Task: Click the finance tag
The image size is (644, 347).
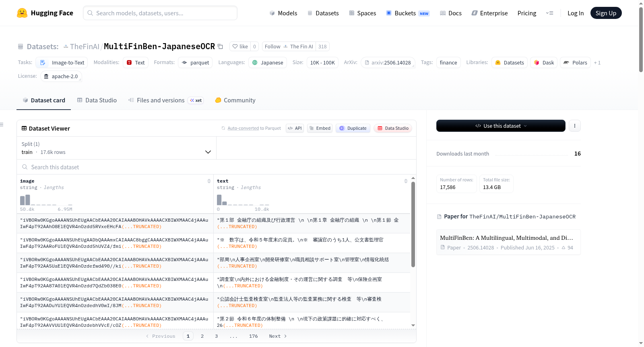Action: pos(448,62)
